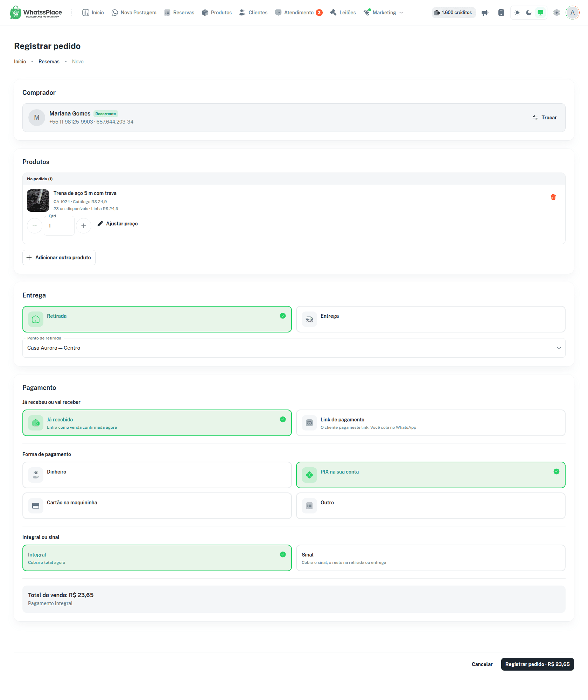Select Integral payment option
Screen dimensions: 588x700
point(157,558)
